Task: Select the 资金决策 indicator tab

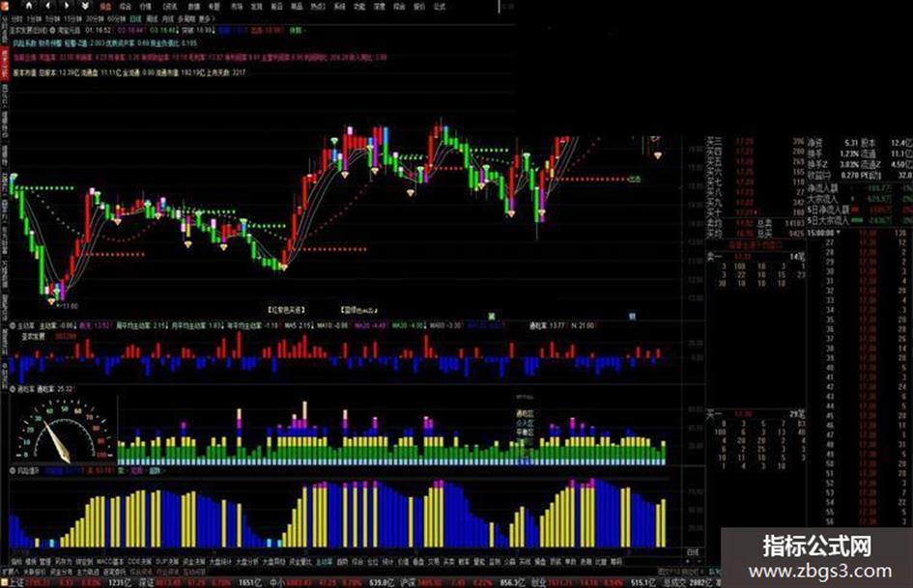Action: [x=194, y=562]
